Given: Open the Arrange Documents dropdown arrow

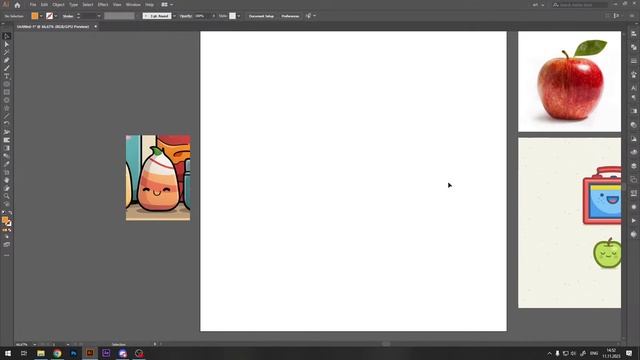Looking at the screenshot, I should (x=171, y=4).
